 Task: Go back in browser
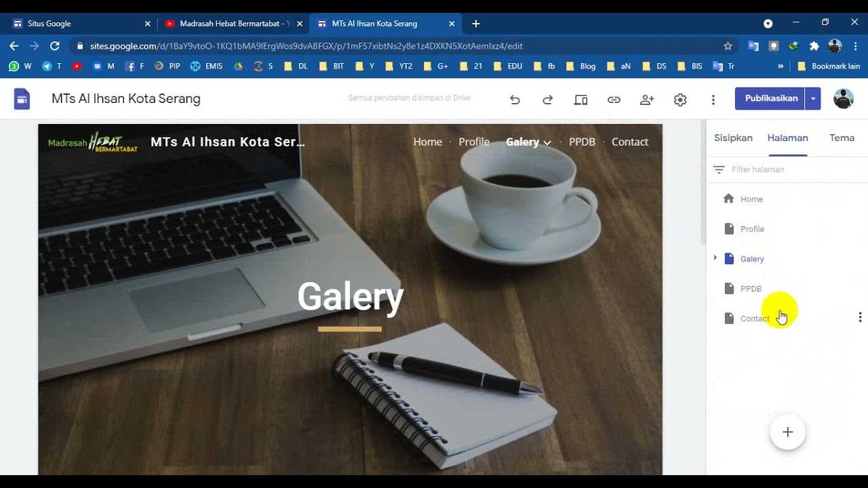[14, 46]
